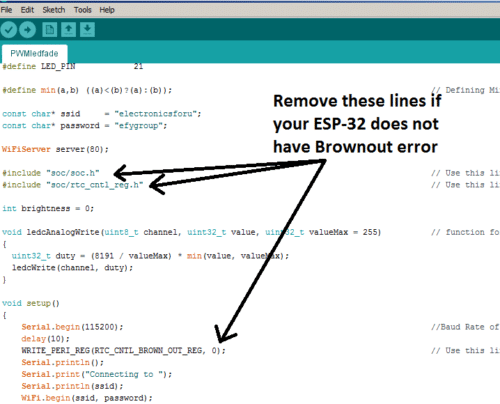Click the soc/rtc_cntl_reg.h include line
The image size is (500, 404).
pyautogui.click(x=73, y=185)
